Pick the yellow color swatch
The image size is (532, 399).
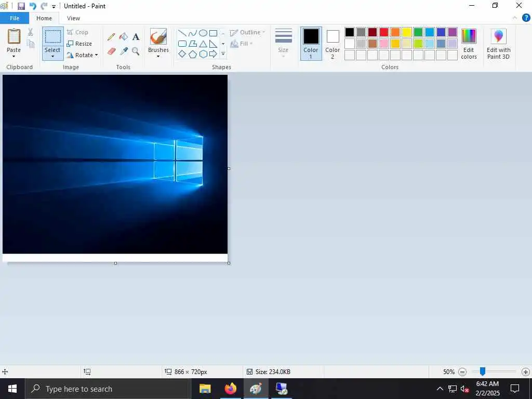click(x=406, y=32)
